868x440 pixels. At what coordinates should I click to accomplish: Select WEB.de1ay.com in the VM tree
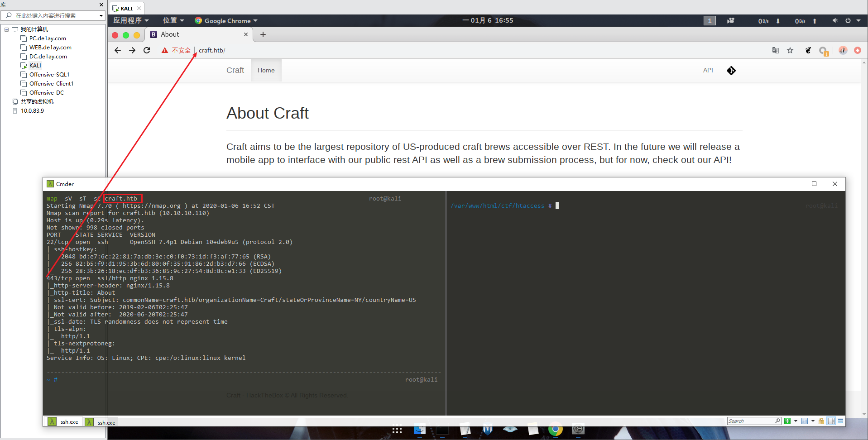(x=50, y=48)
